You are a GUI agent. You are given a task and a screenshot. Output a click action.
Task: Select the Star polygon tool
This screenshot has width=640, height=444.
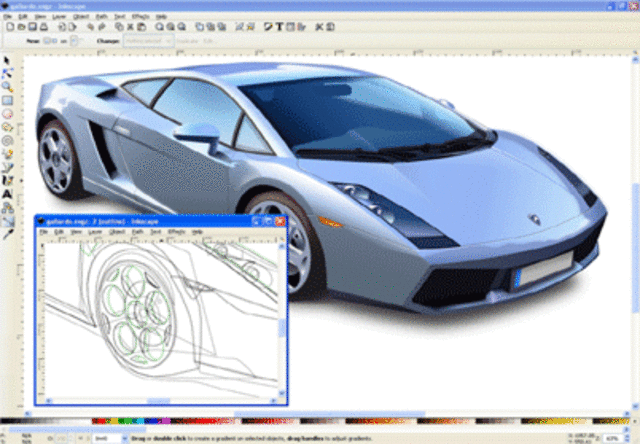[x=7, y=127]
